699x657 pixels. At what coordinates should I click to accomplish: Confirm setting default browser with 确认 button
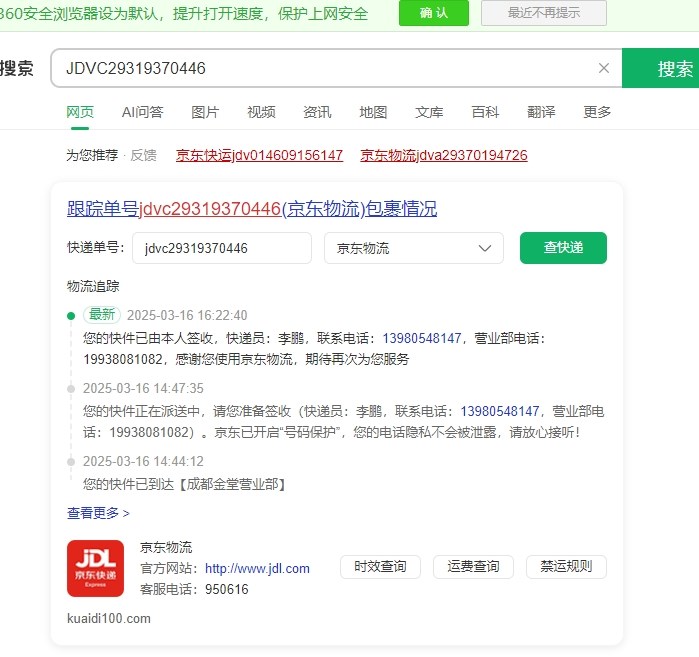(434, 13)
